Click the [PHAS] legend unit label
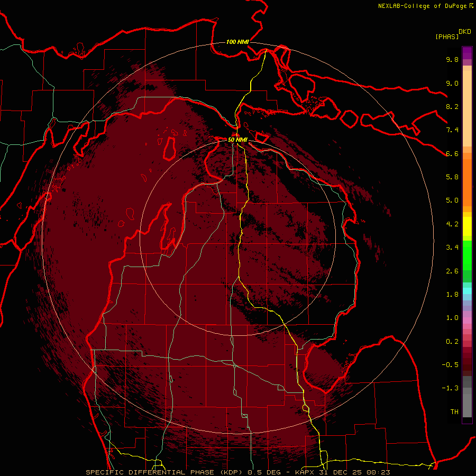 pyautogui.click(x=447, y=37)
